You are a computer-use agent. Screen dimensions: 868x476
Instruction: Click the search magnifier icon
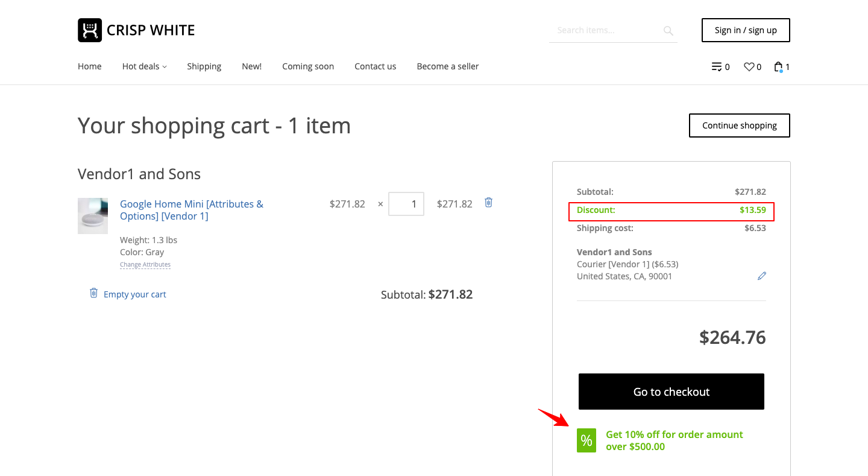click(668, 30)
